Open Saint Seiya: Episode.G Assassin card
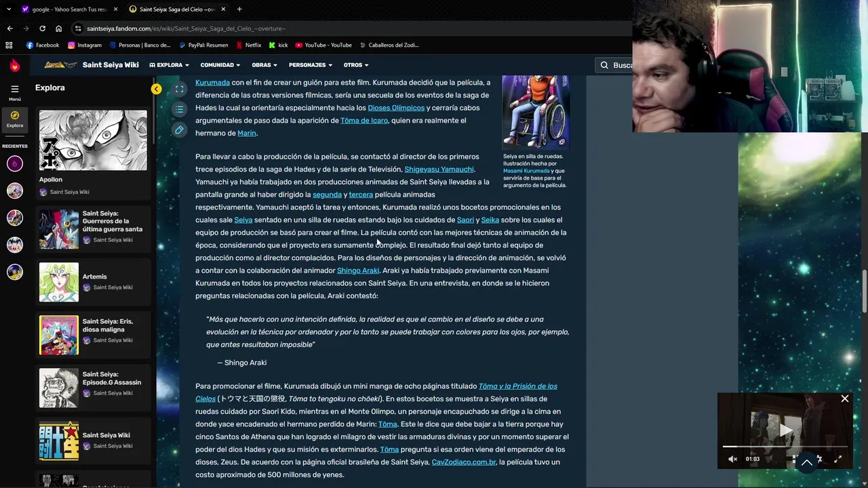This screenshot has height=488, width=868. click(93, 388)
